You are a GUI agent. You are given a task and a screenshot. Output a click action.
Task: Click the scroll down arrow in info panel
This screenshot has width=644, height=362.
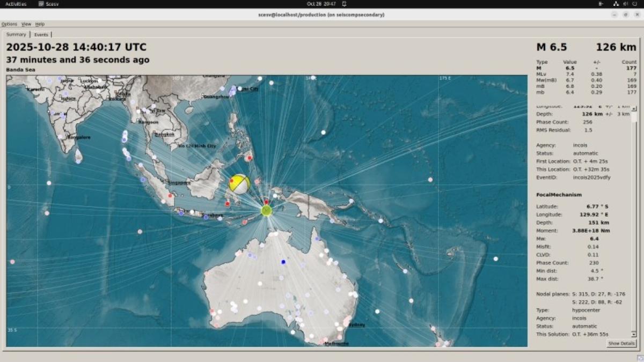pyautogui.click(x=634, y=334)
